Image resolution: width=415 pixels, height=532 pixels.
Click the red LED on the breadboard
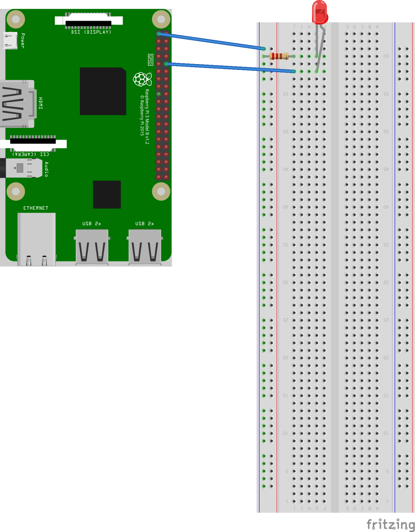click(x=320, y=12)
